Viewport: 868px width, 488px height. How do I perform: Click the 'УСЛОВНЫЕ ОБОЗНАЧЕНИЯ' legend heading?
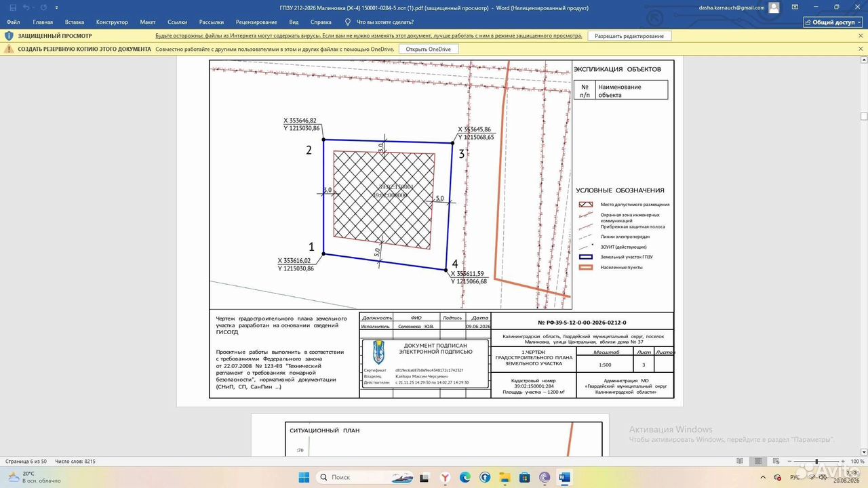click(x=620, y=190)
